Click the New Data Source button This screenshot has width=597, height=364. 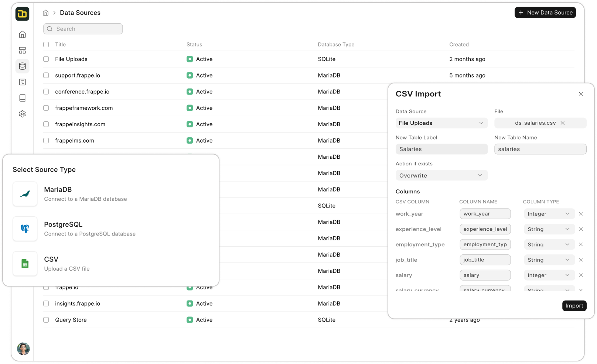pos(545,13)
